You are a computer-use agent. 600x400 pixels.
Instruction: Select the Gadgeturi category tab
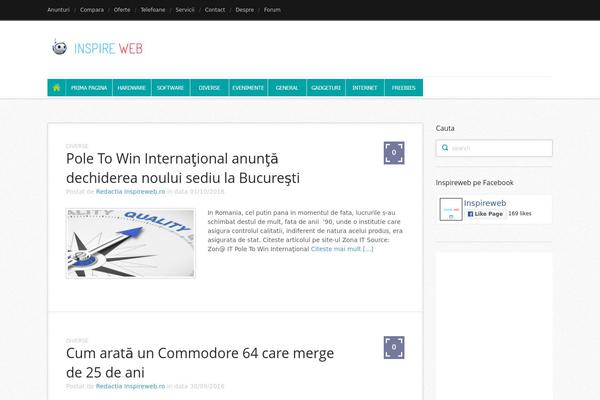tap(326, 88)
